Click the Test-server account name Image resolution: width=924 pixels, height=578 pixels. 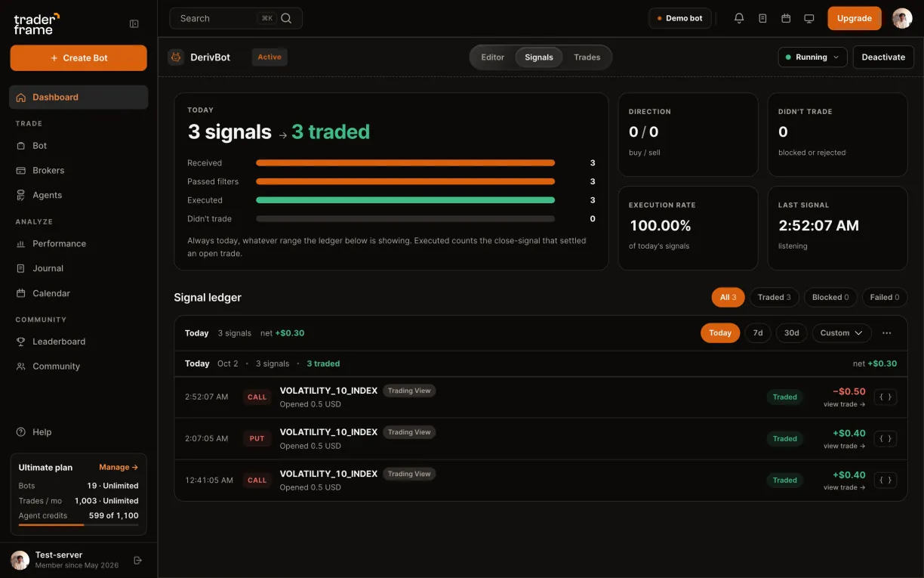click(x=59, y=555)
